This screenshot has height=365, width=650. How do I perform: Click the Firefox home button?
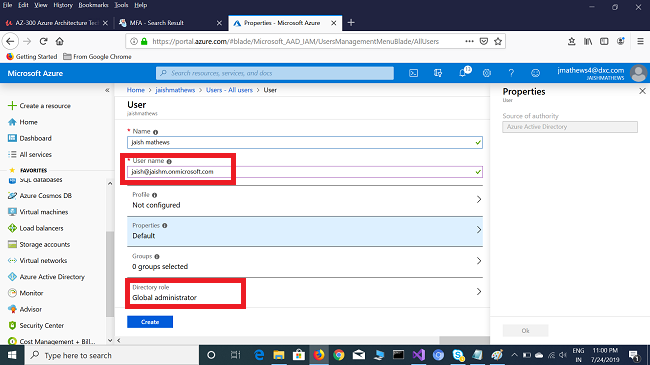(x=60, y=41)
